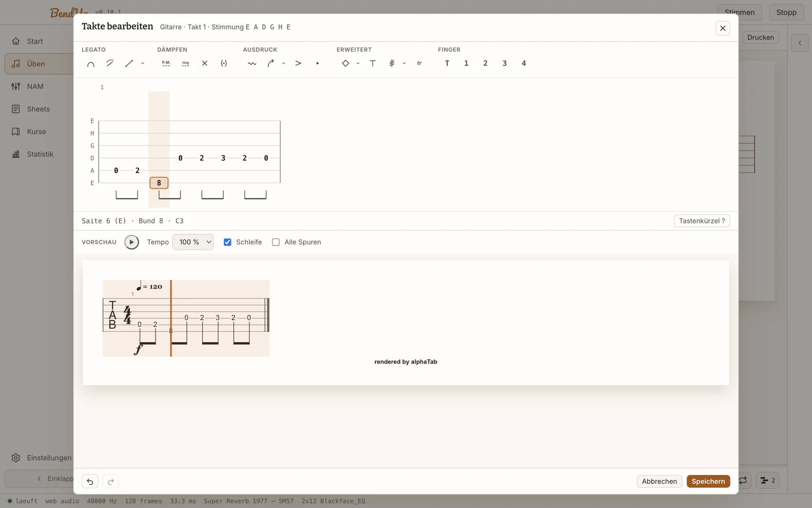Open the Tempo 100 % dropdown
812x508 pixels.
(x=193, y=242)
